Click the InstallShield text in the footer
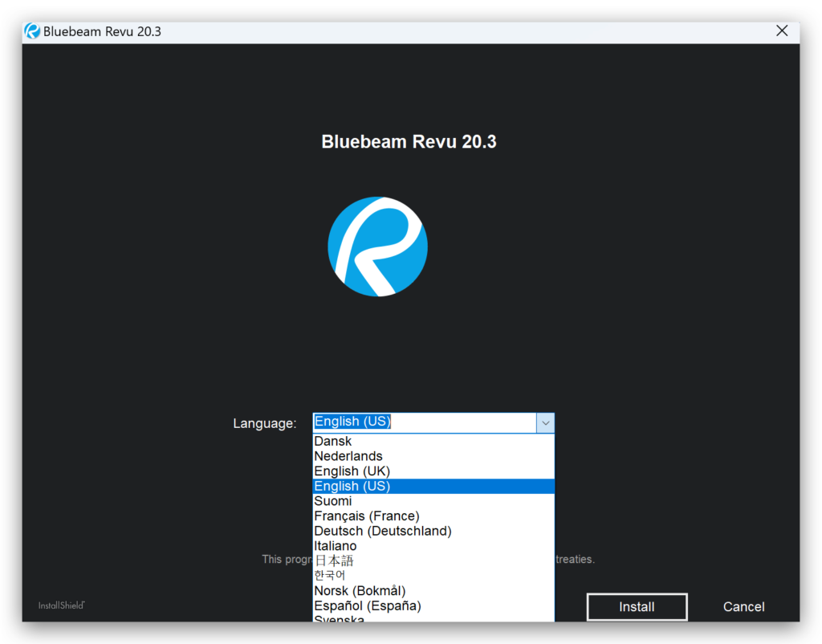The image size is (822, 644). [61, 605]
